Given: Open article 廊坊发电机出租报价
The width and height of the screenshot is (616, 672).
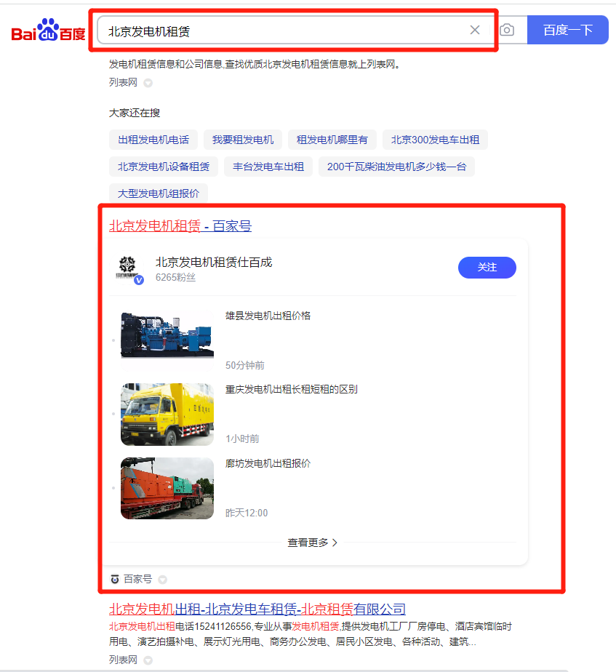Looking at the screenshot, I should point(268,463).
